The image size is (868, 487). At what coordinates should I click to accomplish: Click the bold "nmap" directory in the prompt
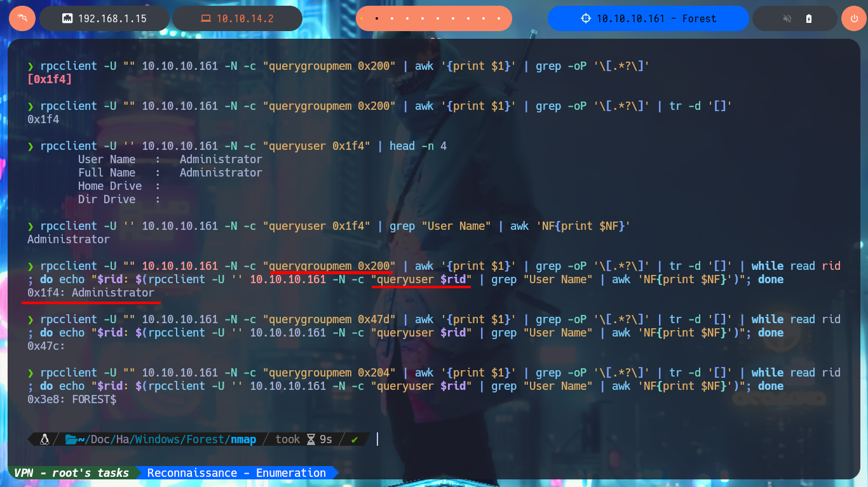(243, 439)
